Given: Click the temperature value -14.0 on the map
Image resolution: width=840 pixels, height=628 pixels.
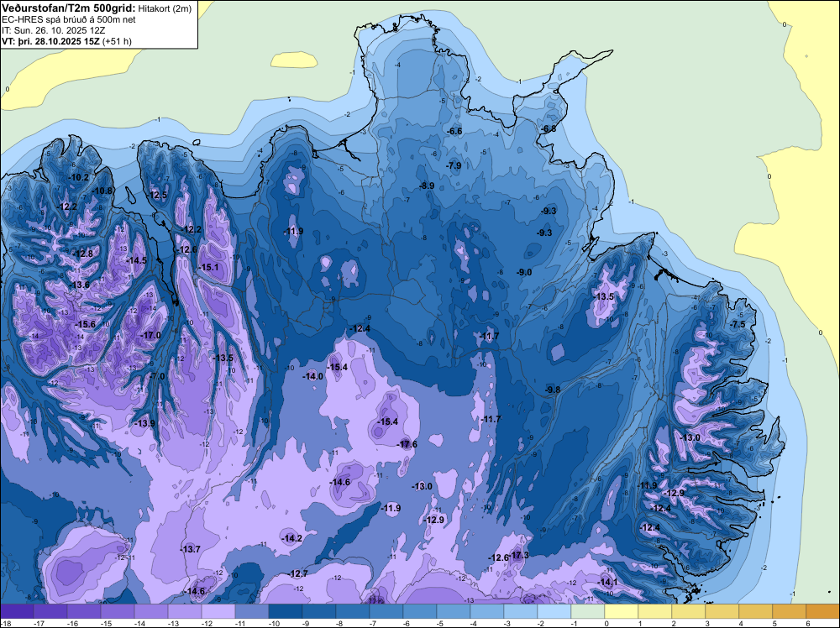Looking at the screenshot, I should pos(312,376).
